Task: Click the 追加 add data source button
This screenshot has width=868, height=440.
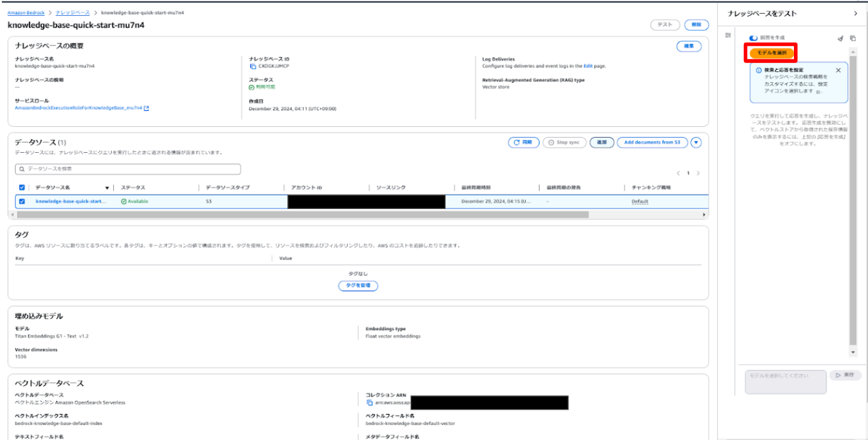Action: (601, 143)
